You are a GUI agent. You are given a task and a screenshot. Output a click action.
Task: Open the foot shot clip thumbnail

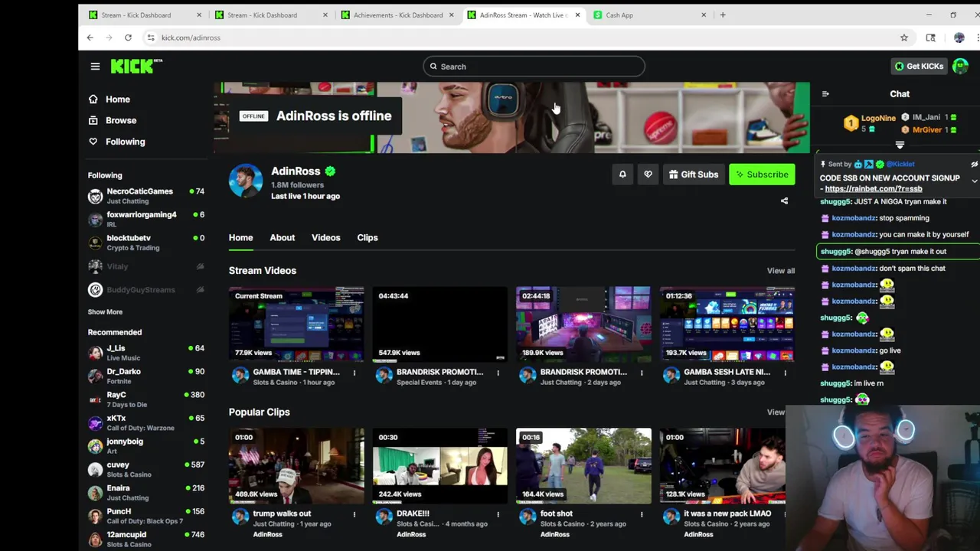(x=583, y=465)
